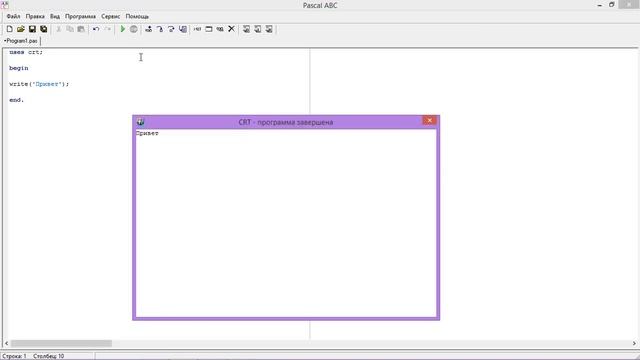Image resolution: width=640 pixels, height=360 pixels.
Task: Click the 'end.' code line
Action: [17, 100]
